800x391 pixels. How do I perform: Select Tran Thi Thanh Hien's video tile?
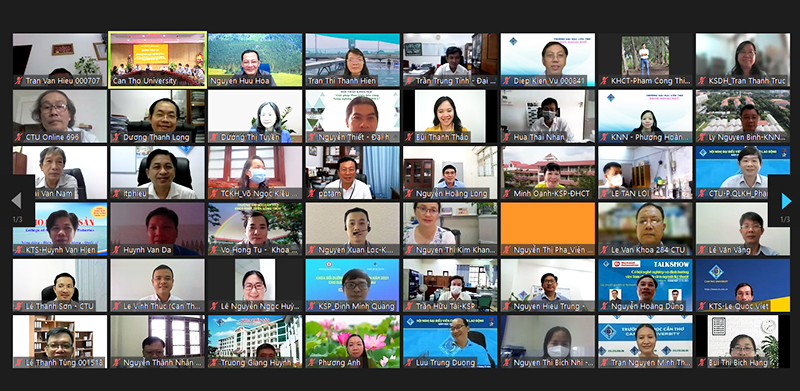coord(353,60)
